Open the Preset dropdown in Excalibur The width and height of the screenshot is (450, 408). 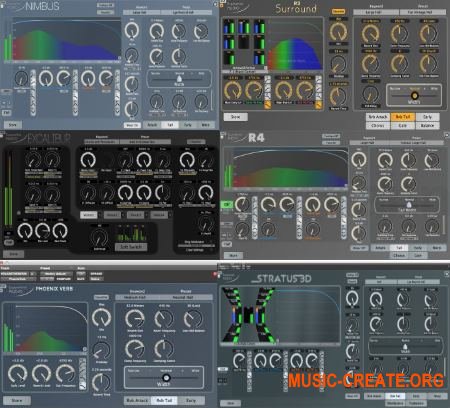click(145, 142)
